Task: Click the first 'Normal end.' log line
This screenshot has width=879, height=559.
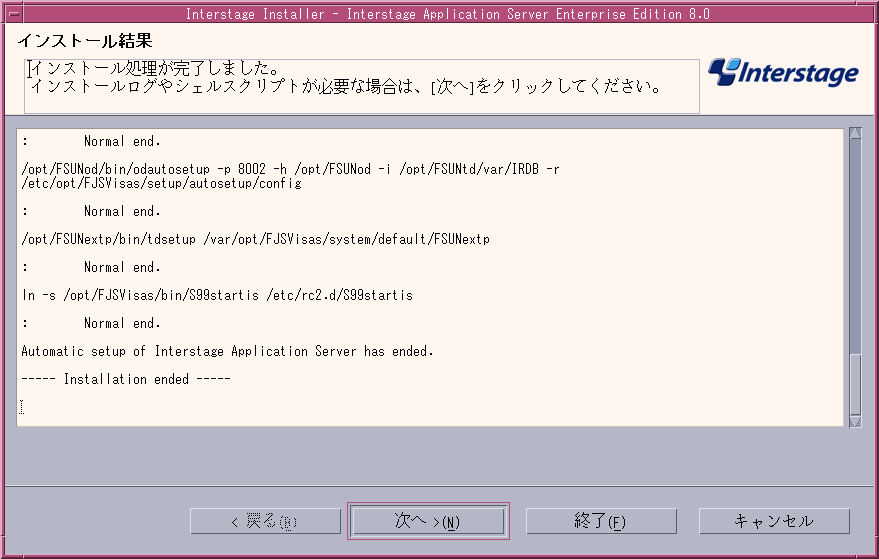Action: pos(122,141)
